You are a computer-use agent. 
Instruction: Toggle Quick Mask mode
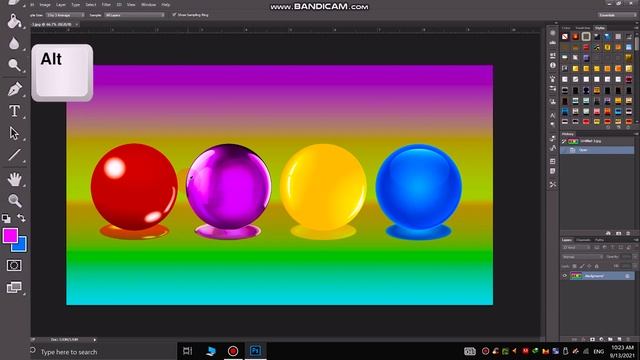coord(14,265)
